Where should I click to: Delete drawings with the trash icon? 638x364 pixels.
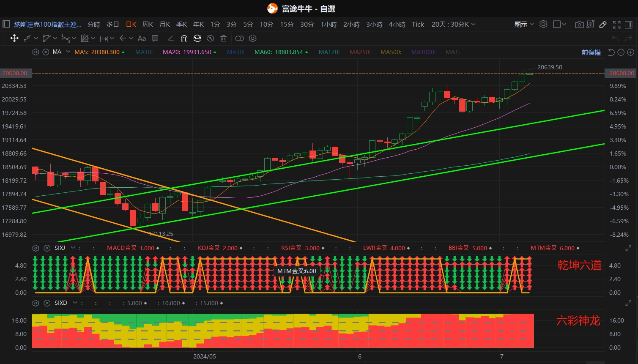(x=223, y=38)
